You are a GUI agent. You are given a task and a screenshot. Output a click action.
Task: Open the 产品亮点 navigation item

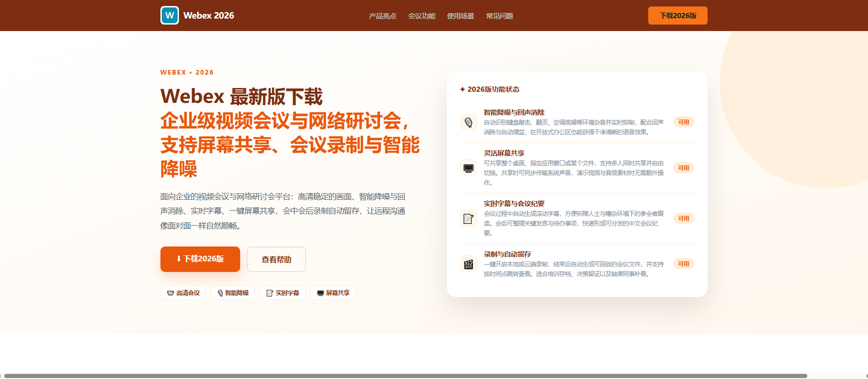coord(383,16)
